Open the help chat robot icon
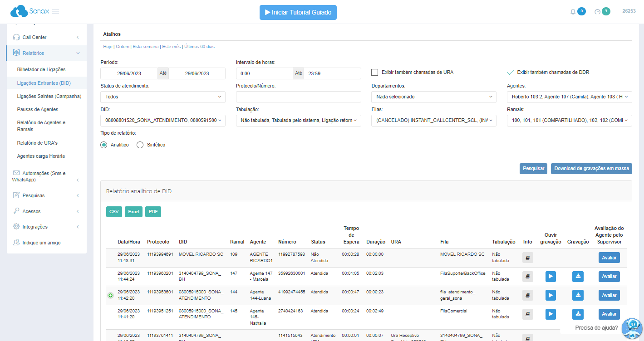The height and width of the screenshot is (341, 644). click(x=631, y=328)
